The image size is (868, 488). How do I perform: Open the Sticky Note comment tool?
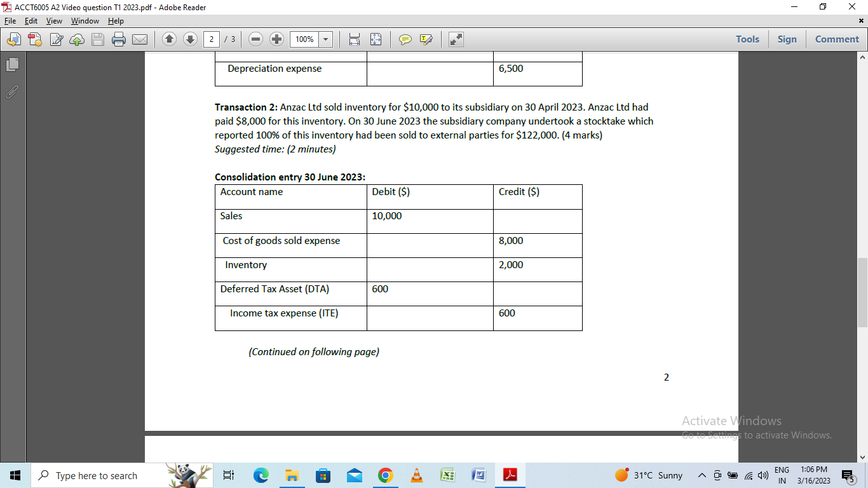[403, 39]
